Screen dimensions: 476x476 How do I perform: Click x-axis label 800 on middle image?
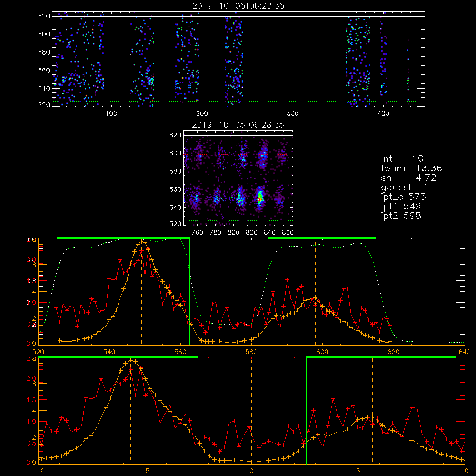click(233, 233)
